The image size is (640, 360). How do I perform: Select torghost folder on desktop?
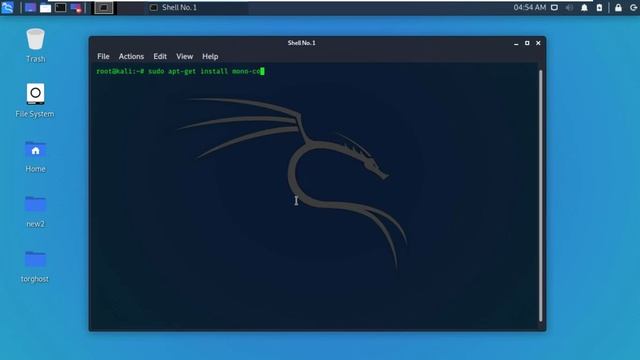coord(35,267)
